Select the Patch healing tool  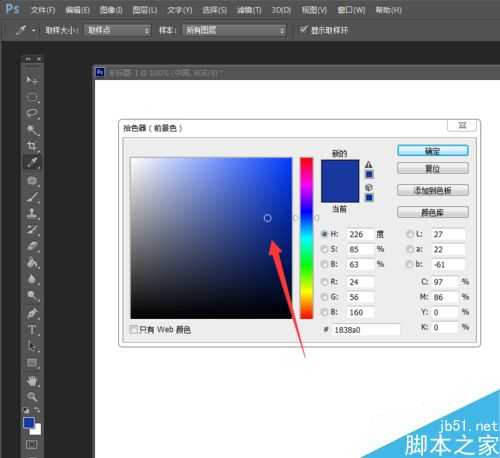tap(32, 180)
